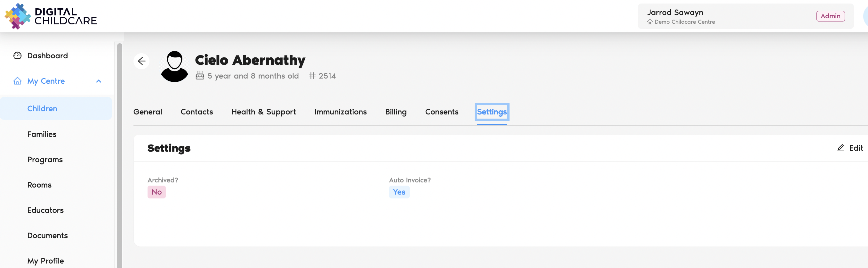This screenshot has width=868, height=268.
Task: Click the child ID 2514
Action: pyautogui.click(x=327, y=76)
